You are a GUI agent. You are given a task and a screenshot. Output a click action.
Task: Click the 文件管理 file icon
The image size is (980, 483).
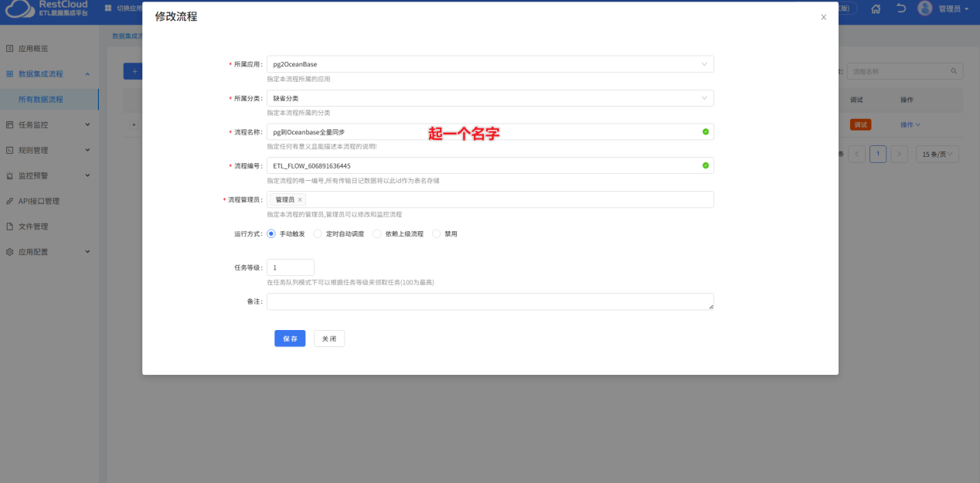(x=10, y=226)
